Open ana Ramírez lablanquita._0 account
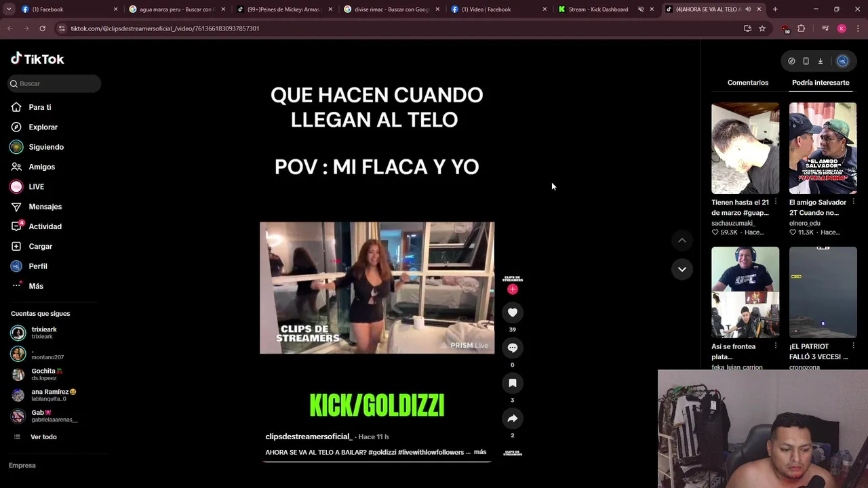The height and width of the screenshot is (488, 868). (43, 395)
